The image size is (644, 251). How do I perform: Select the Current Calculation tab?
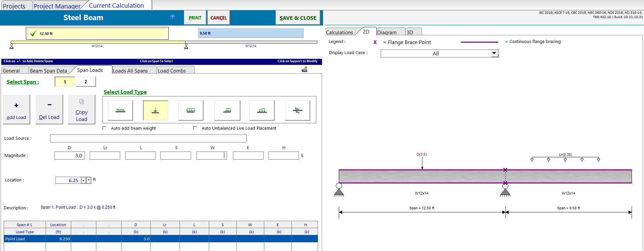(117, 5)
